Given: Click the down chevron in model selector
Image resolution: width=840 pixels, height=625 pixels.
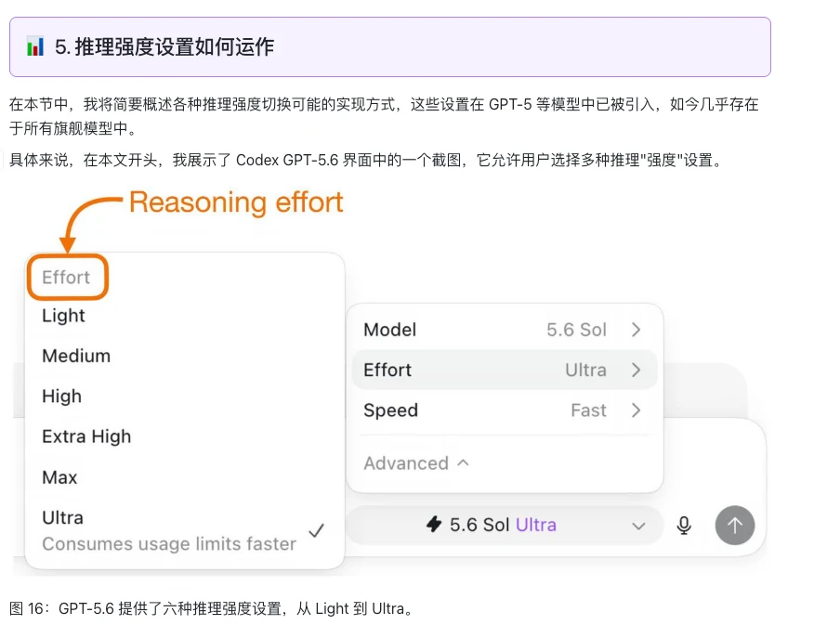Looking at the screenshot, I should pyautogui.click(x=638, y=526).
